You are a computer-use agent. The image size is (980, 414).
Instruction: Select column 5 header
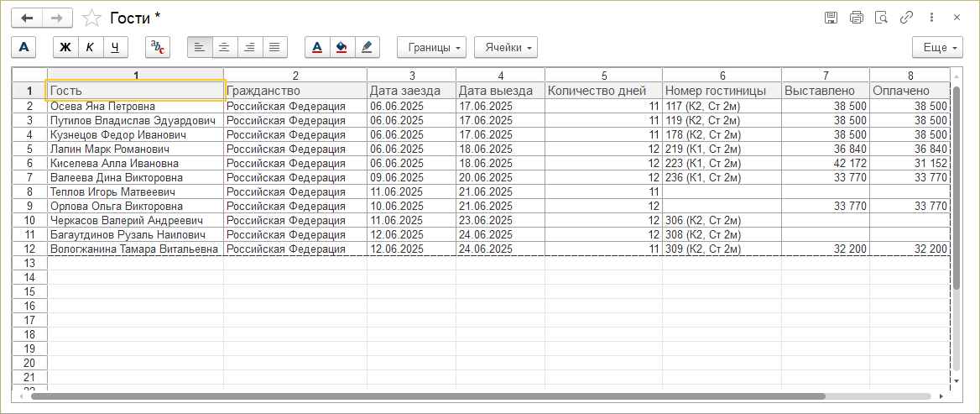(x=604, y=75)
